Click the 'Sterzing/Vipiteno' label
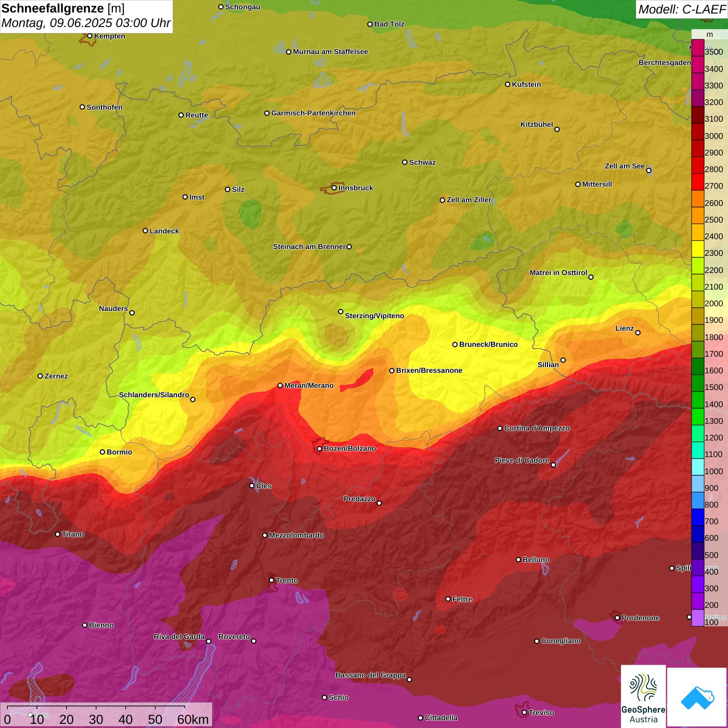The image size is (728, 728). tap(374, 316)
